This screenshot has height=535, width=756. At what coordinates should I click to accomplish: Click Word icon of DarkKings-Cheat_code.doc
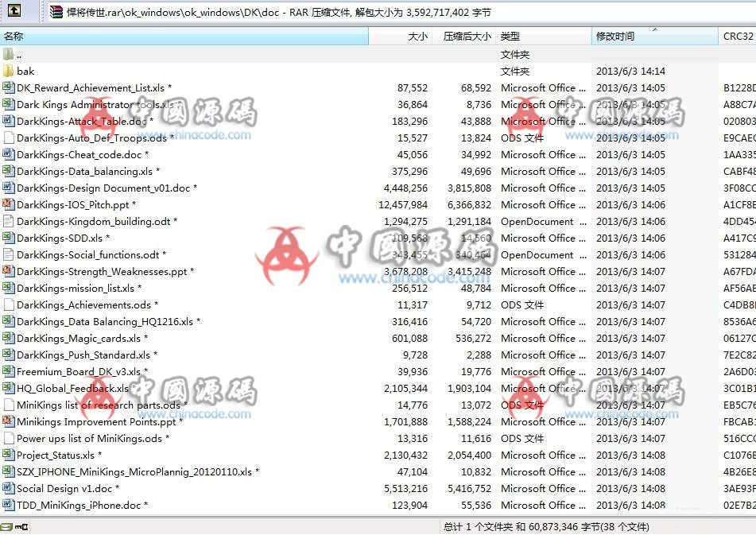8,154
